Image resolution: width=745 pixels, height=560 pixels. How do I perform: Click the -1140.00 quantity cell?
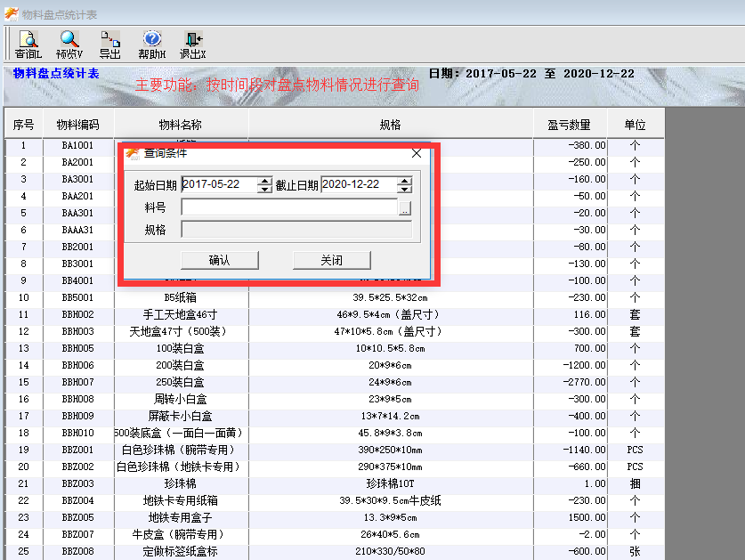[x=571, y=450]
